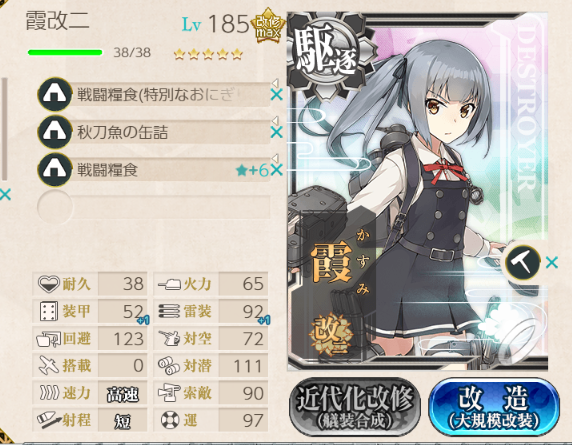Screen dimensions: 572x445
Task: Open the 近代化改修 modernization screen
Action: click(354, 406)
